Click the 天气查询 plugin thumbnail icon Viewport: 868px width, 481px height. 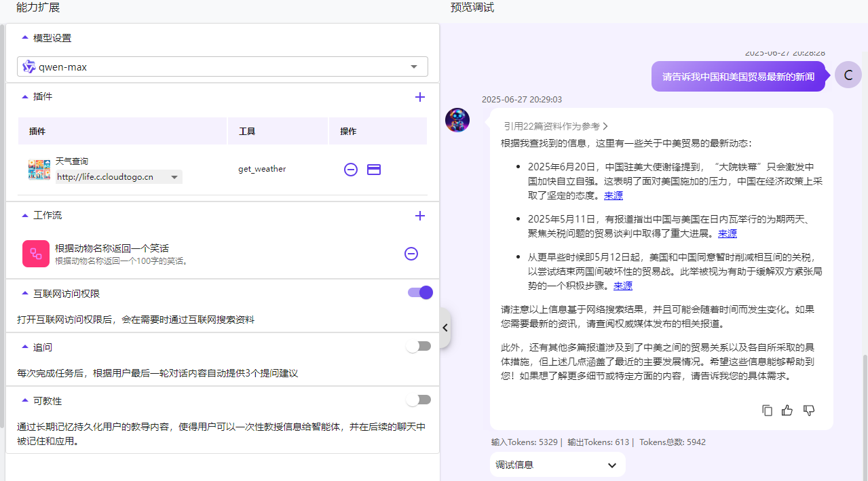[x=39, y=169]
